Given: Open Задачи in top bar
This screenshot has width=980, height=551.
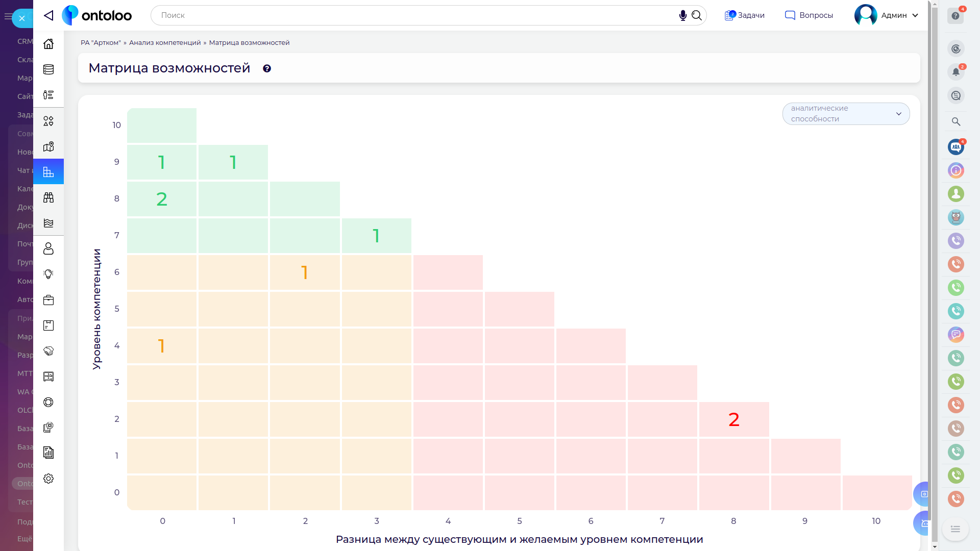Looking at the screenshot, I should click(x=745, y=15).
